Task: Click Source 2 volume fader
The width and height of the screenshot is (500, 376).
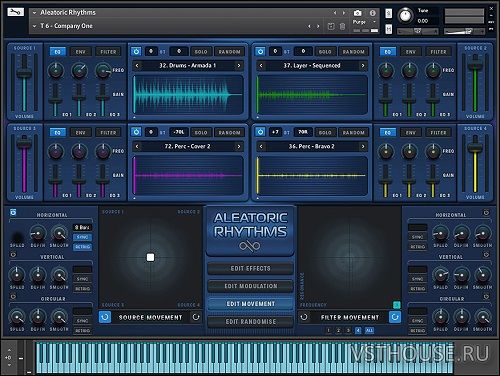Action: coord(475,66)
